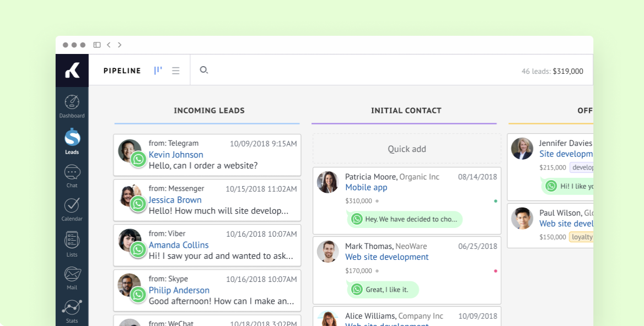The width and height of the screenshot is (644, 326).
Task: Open Kevin Johnson lead link
Action: (176, 155)
